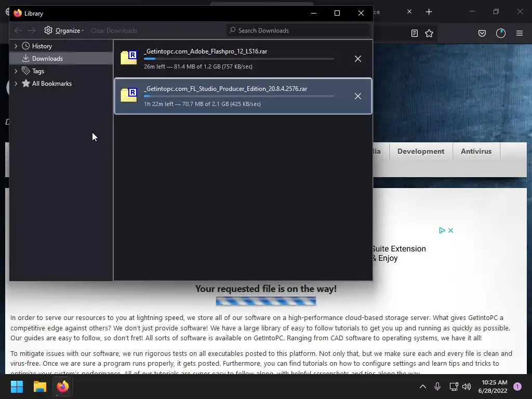Click the Firefox taskbar icon

coord(62,387)
